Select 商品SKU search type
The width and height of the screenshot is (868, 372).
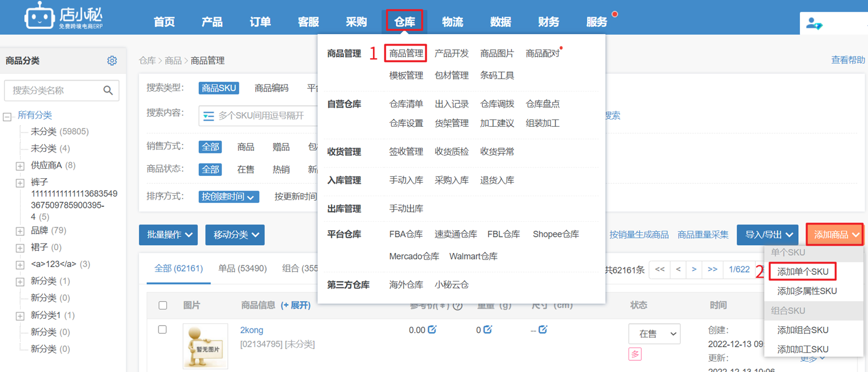[x=219, y=88]
